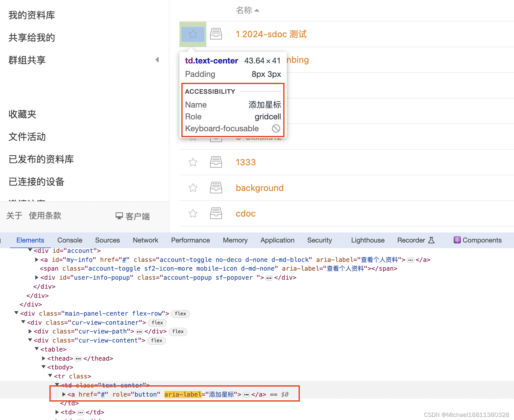Switch to the Console tab
The height and width of the screenshot is (420, 514).
(x=70, y=240)
